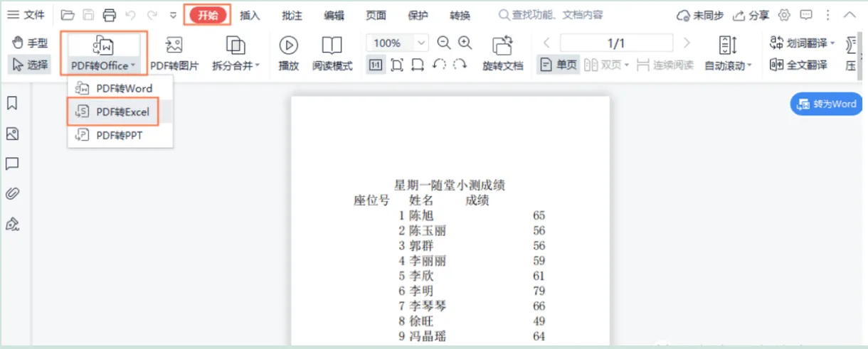This screenshot has width=868, height=349.
Task: Click the page number field 1/1
Action: tap(616, 43)
